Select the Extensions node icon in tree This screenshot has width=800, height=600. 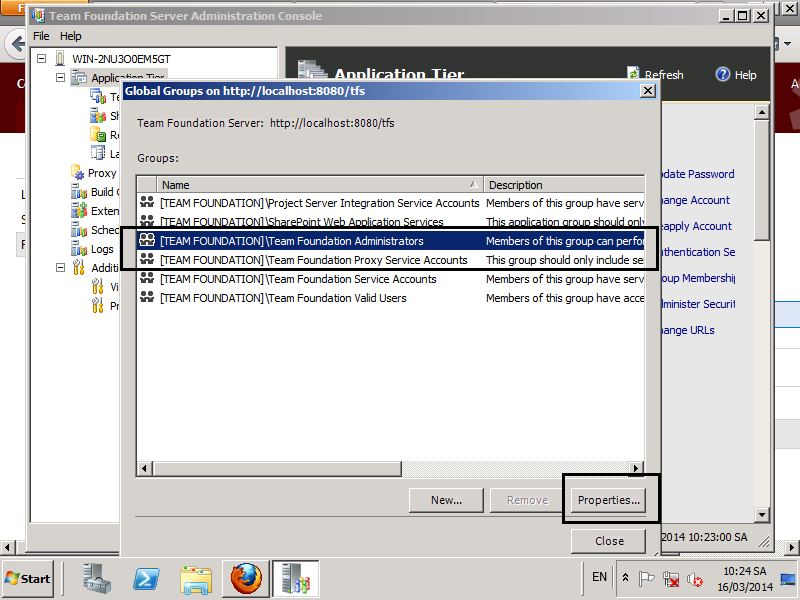click(x=79, y=211)
